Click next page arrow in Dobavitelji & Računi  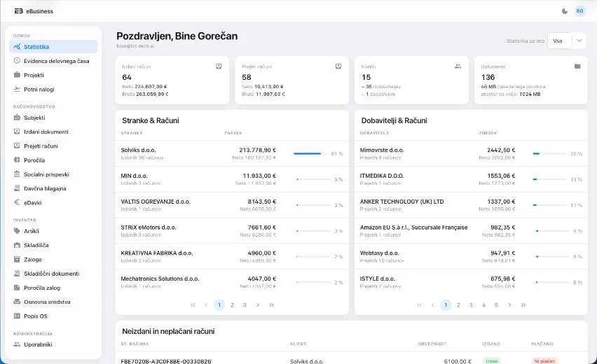point(510,305)
